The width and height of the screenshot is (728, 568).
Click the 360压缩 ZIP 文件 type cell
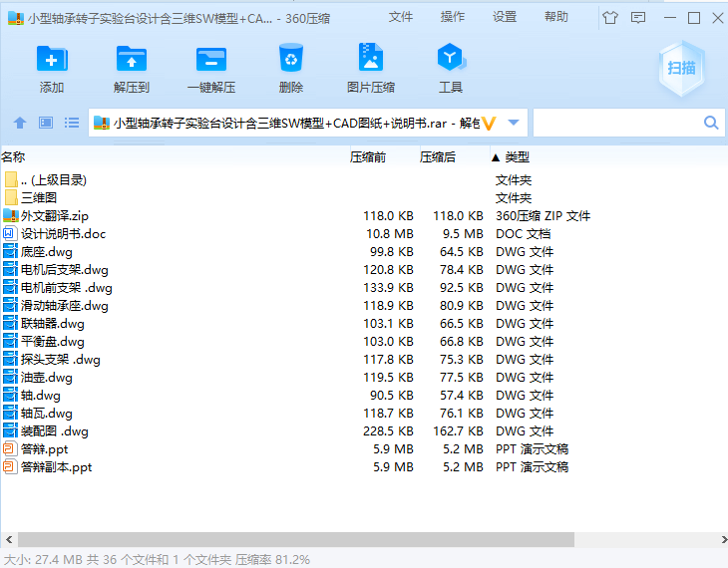click(x=543, y=216)
